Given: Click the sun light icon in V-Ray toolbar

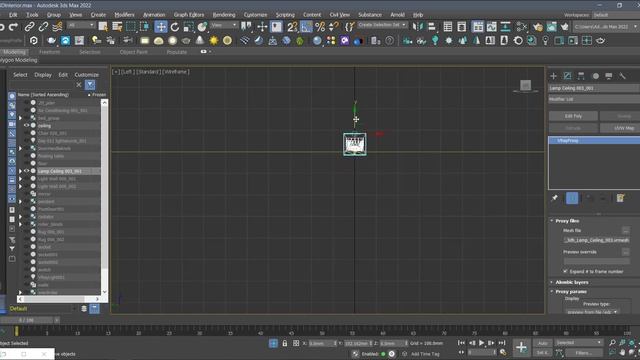Looking at the screenshot, I should 213,40.
